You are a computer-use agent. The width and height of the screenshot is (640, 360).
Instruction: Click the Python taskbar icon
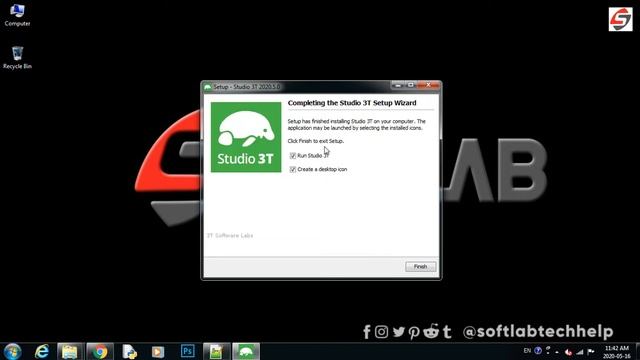pos(129,351)
